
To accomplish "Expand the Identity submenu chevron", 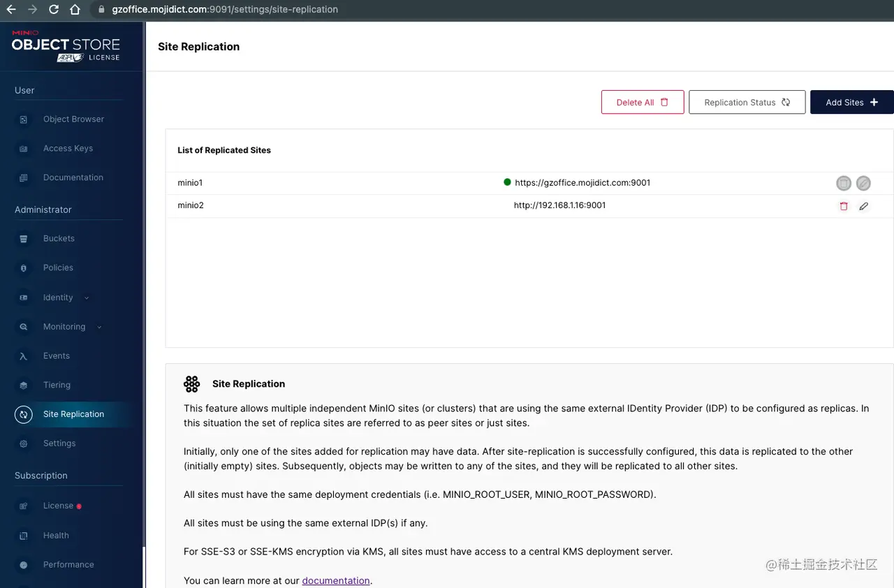I will click(x=87, y=298).
